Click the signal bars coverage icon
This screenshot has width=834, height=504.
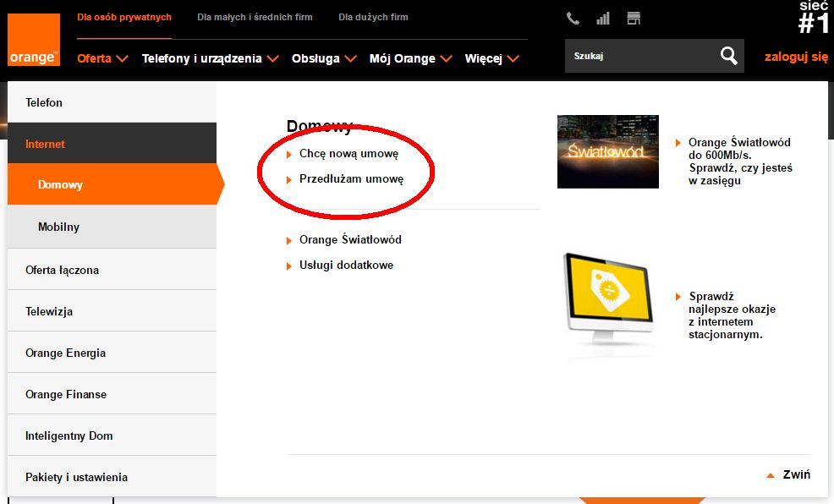(x=603, y=19)
